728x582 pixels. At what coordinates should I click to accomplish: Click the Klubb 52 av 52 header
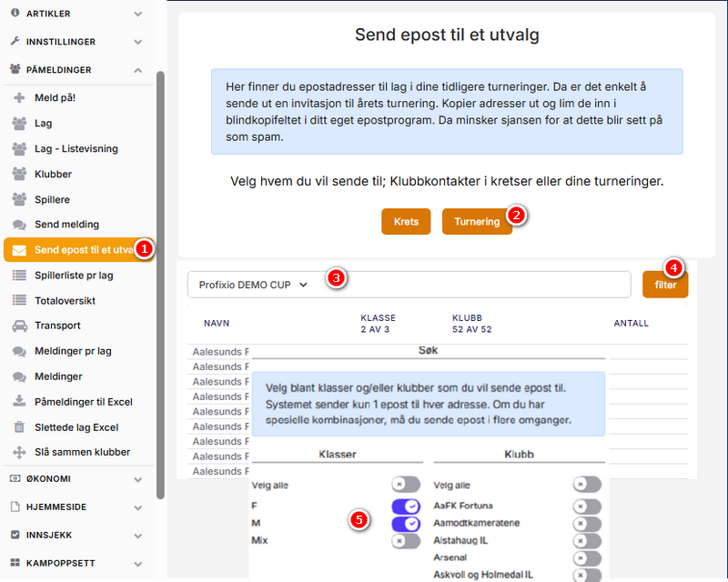point(471,324)
